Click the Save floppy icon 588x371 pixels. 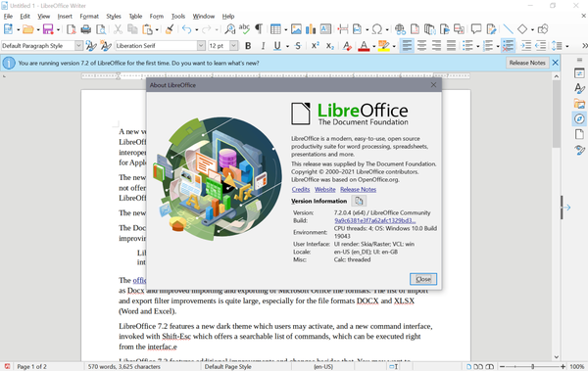pyautogui.click(x=48, y=29)
